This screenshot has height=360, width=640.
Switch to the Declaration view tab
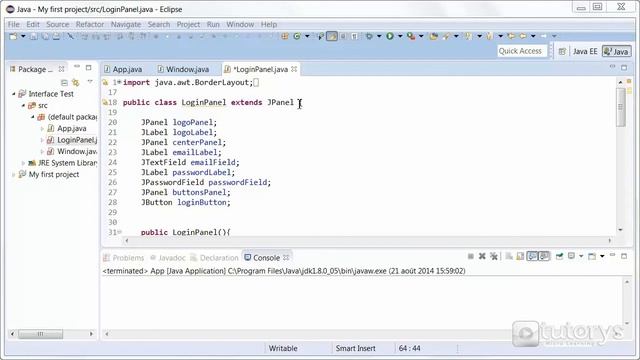click(x=214, y=258)
